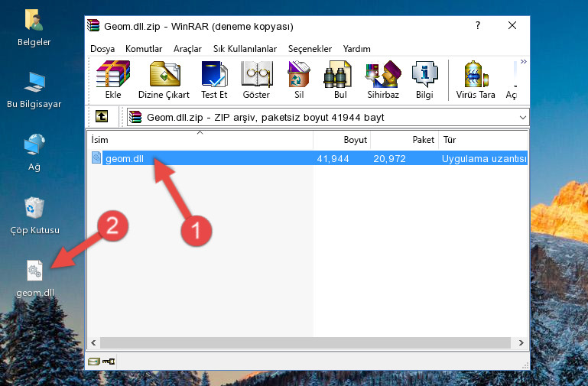Select the Çöp Kutusu recycle bin icon
Image resolution: width=588 pixels, height=386 pixels.
click(x=34, y=216)
